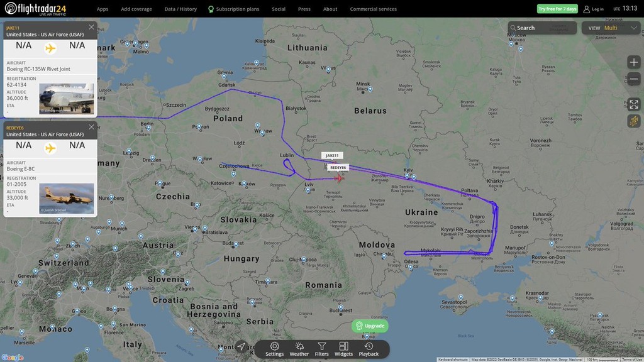This screenshot has height=362, width=644.
Task: Start Playback history mode
Action: click(369, 349)
